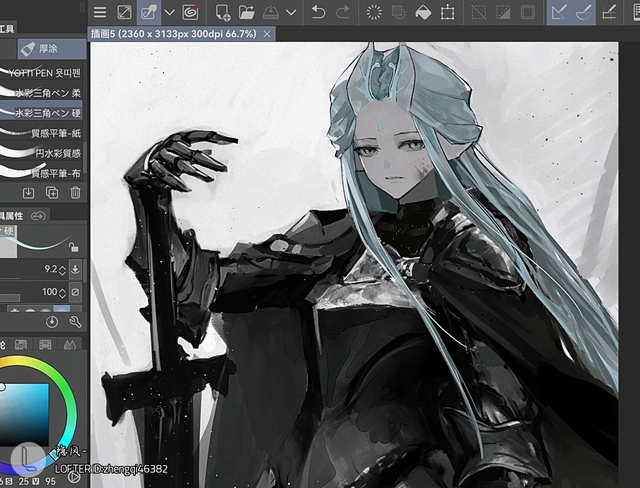The height and width of the screenshot is (488, 640).
Task: Toggle the brush lock icon
Action: 73,247
